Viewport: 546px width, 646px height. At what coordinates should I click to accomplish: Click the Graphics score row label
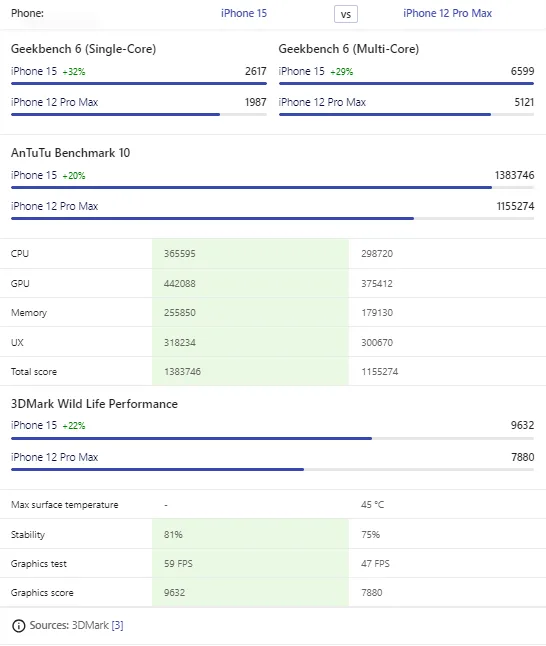point(42,592)
